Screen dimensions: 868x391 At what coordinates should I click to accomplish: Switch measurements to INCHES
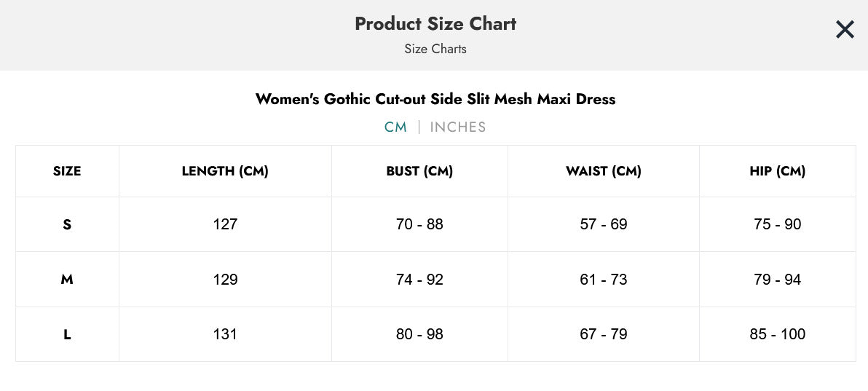click(x=458, y=127)
